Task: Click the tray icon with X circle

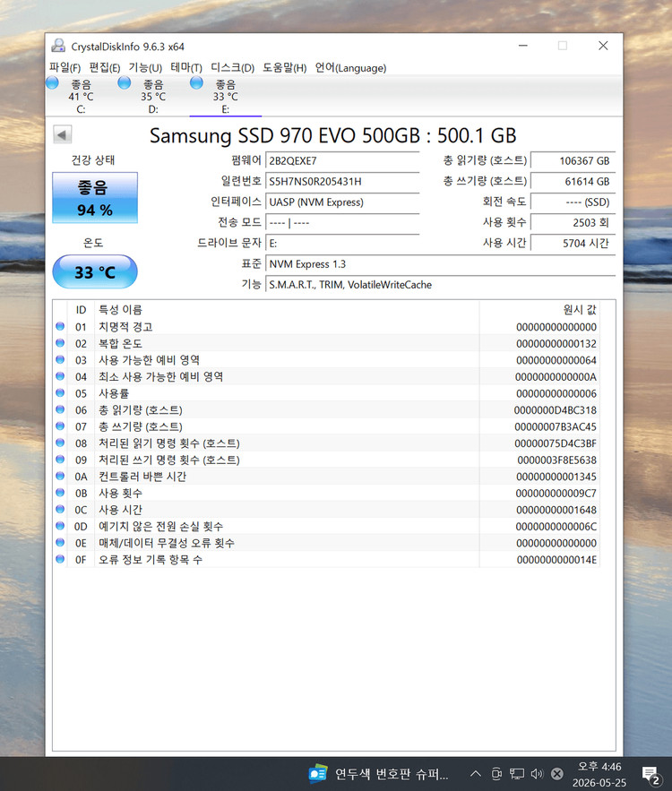Action: 557,773
